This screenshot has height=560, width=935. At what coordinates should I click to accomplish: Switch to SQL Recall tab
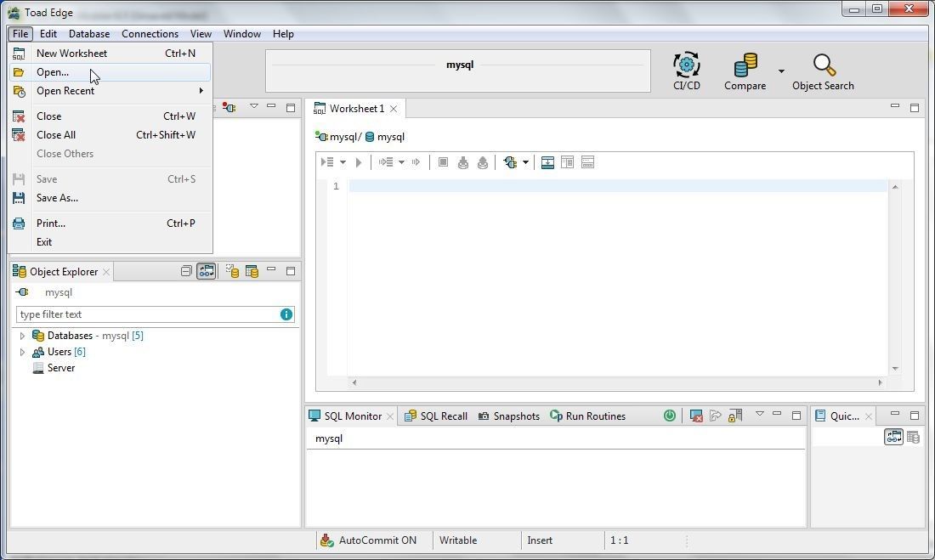(437, 416)
